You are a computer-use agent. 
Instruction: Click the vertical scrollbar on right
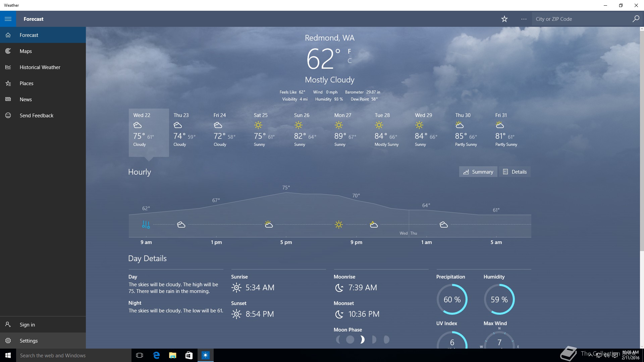(642, 141)
